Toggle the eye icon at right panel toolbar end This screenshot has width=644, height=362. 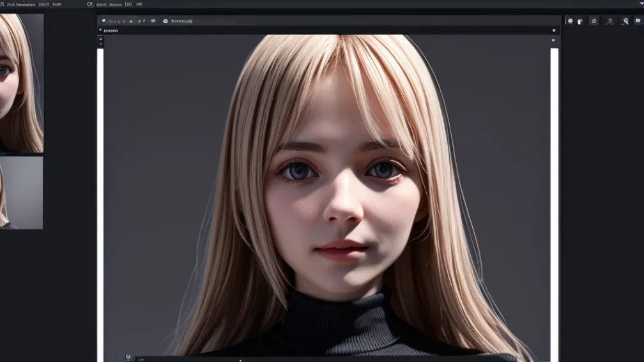[x=638, y=20]
